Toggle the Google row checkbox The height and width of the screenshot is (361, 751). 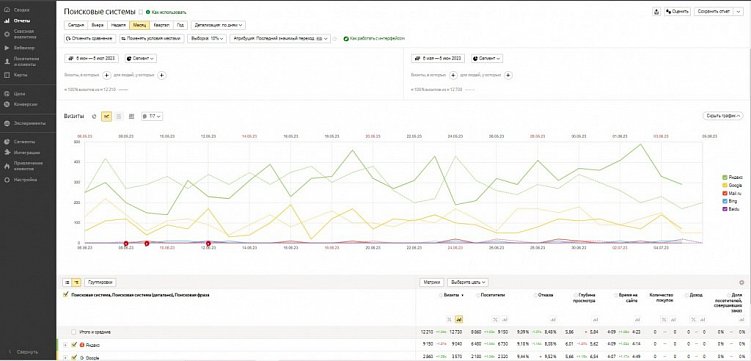73,357
